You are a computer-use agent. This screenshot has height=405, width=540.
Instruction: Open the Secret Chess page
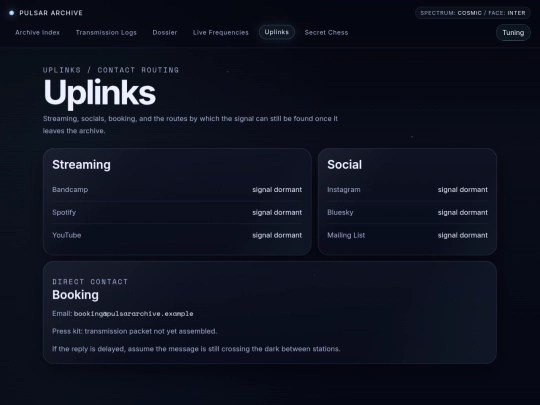[x=326, y=32]
